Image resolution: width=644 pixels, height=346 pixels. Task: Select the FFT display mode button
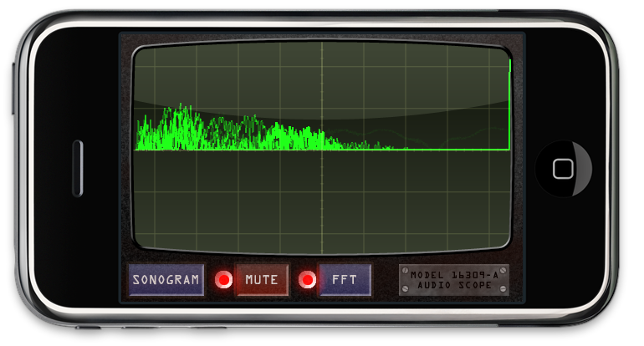(345, 280)
